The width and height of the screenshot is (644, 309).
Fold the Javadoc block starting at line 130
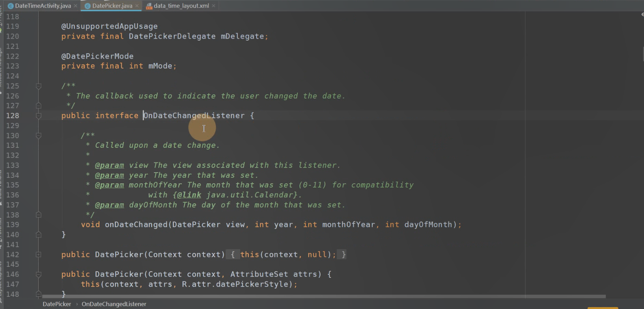tap(39, 136)
